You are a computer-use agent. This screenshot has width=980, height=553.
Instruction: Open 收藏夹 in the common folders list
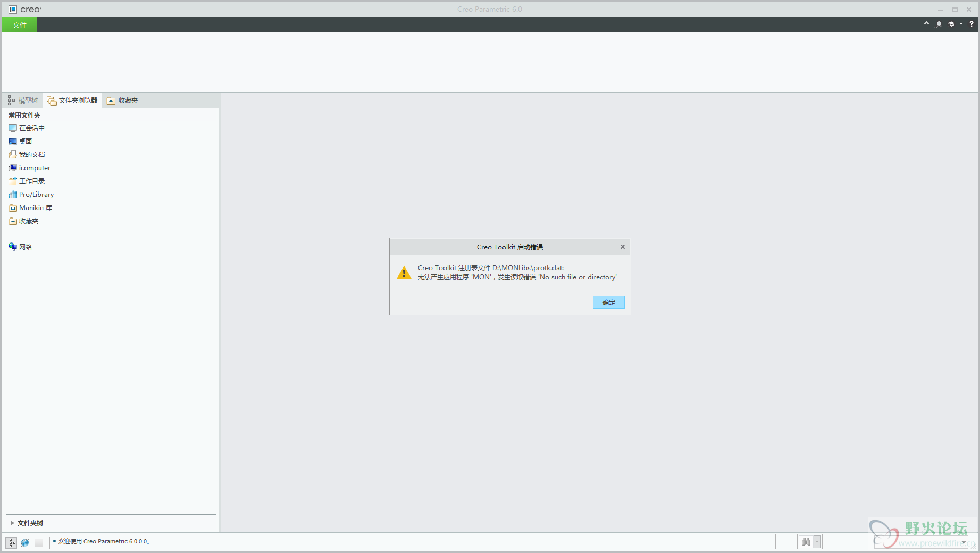(23, 221)
